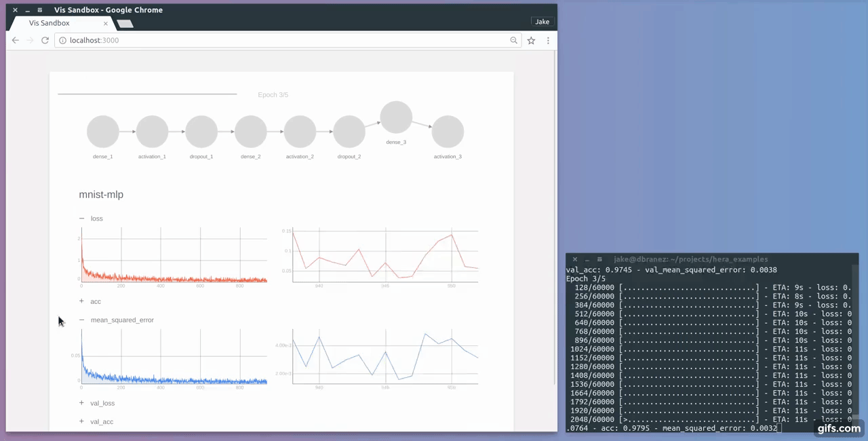The image size is (868, 441).
Task: Select the activation_2 node circle
Action: coord(300,132)
